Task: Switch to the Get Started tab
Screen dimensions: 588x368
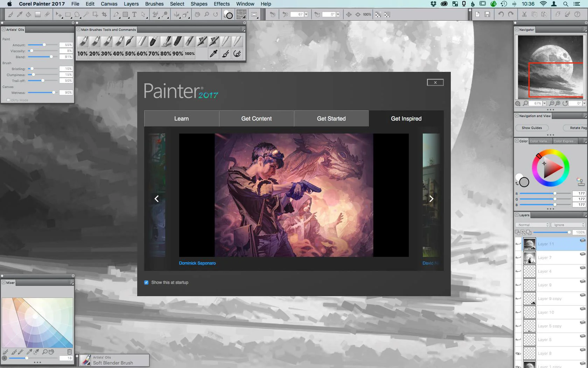Action: pos(331,118)
